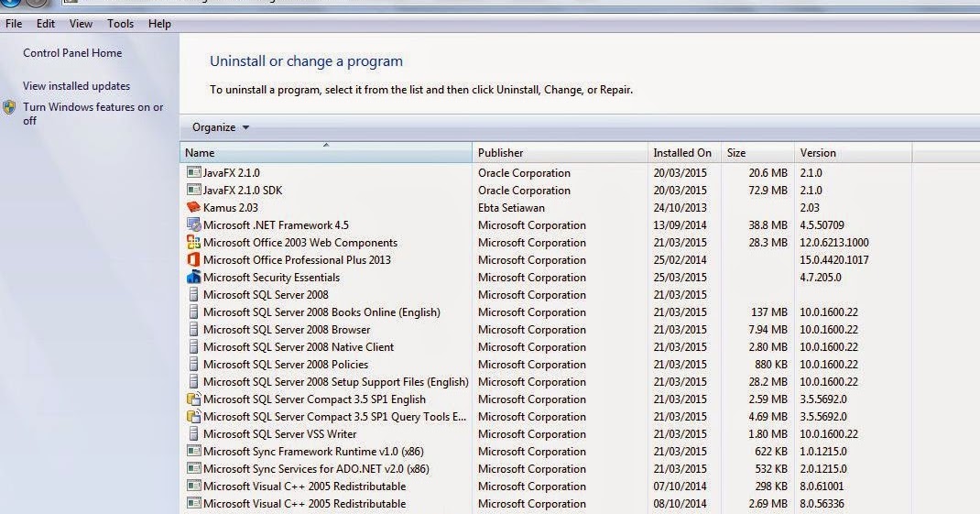Image resolution: width=980 pixels, height=514 pixels.
Task: Open the Edit menu
Action: click(x=46, y=24)
